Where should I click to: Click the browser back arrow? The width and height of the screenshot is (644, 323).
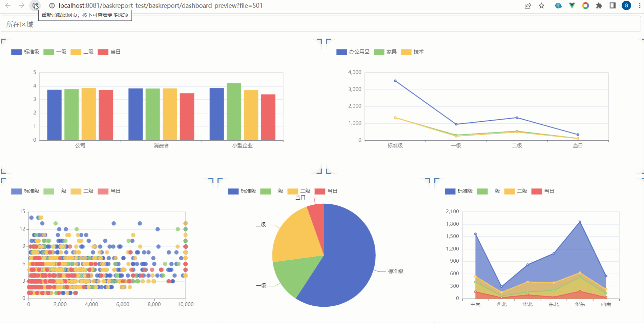coord(8,5)
